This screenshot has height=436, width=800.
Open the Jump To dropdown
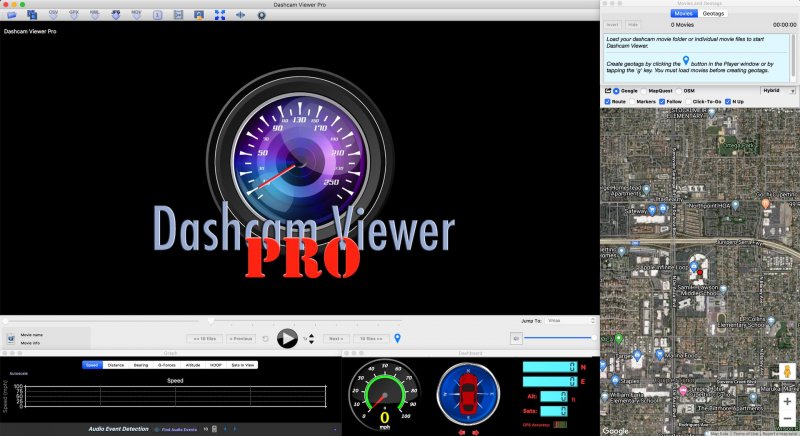(x=570, y=321)
